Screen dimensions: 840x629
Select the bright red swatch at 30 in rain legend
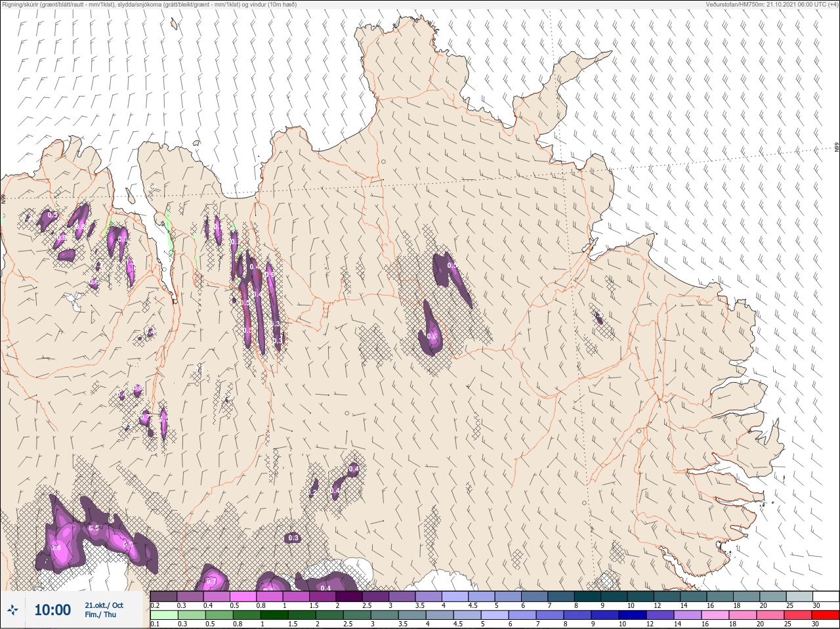point(826,615)
